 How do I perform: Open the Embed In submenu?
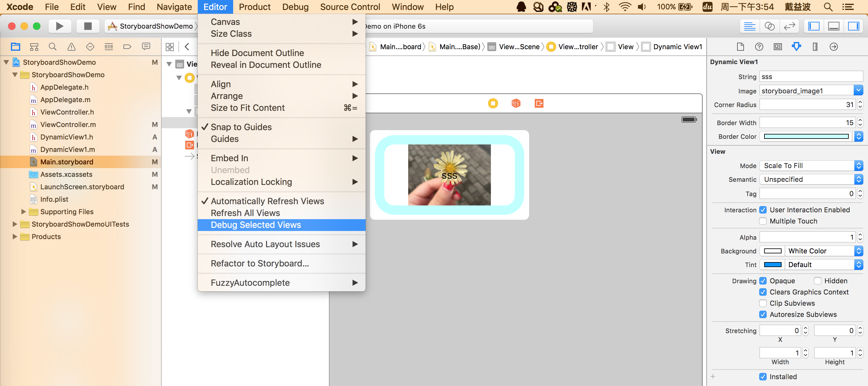point(281,158)
